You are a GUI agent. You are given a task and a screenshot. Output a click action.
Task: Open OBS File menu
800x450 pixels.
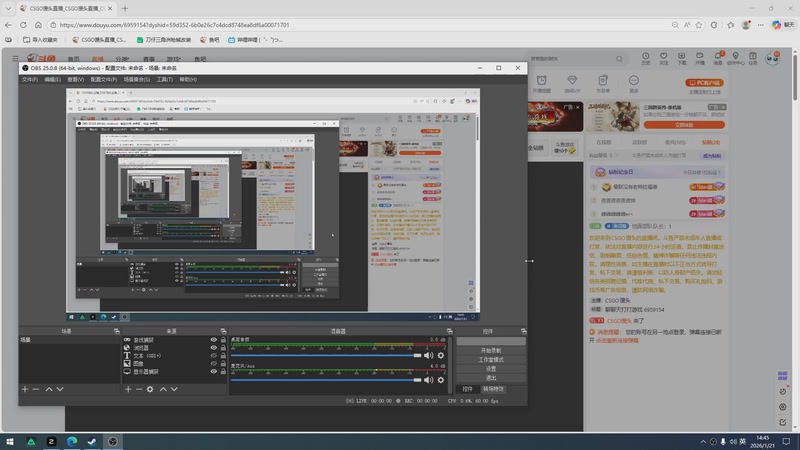pos(30,80)
